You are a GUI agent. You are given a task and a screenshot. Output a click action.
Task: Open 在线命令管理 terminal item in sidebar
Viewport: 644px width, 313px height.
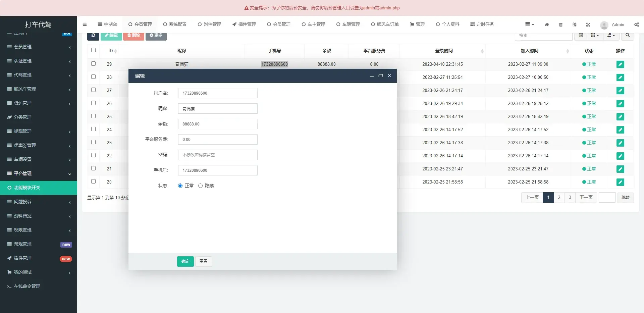pyautogui.click(x=39, y=286)
